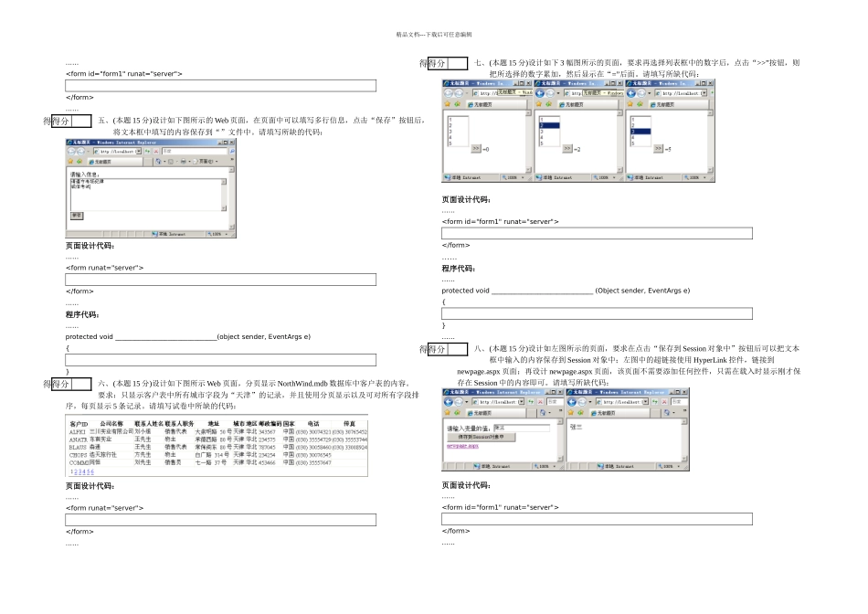Click the back arrow in question five's browser
Viewport: 868px width, 614px height.
coord(71,151)
